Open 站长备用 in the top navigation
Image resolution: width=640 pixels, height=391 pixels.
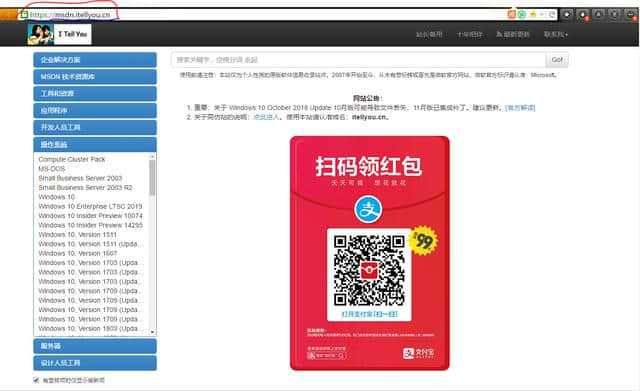click(429, 35)
